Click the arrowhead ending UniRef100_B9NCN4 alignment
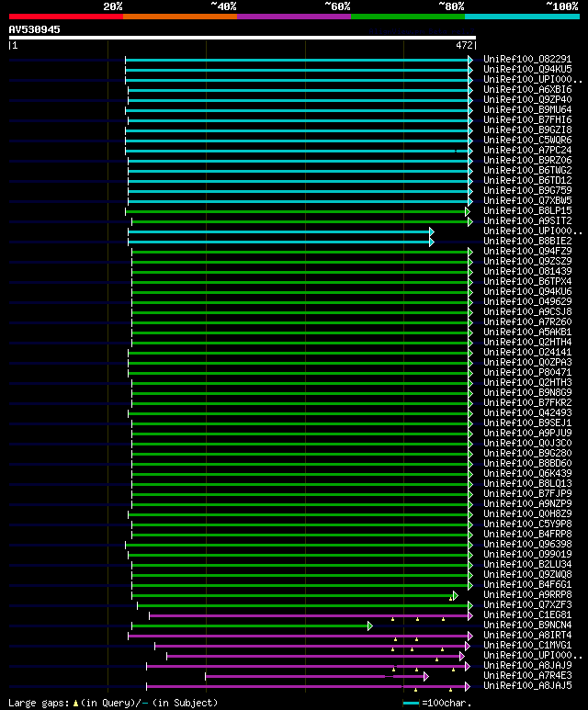 click(370, 625)
